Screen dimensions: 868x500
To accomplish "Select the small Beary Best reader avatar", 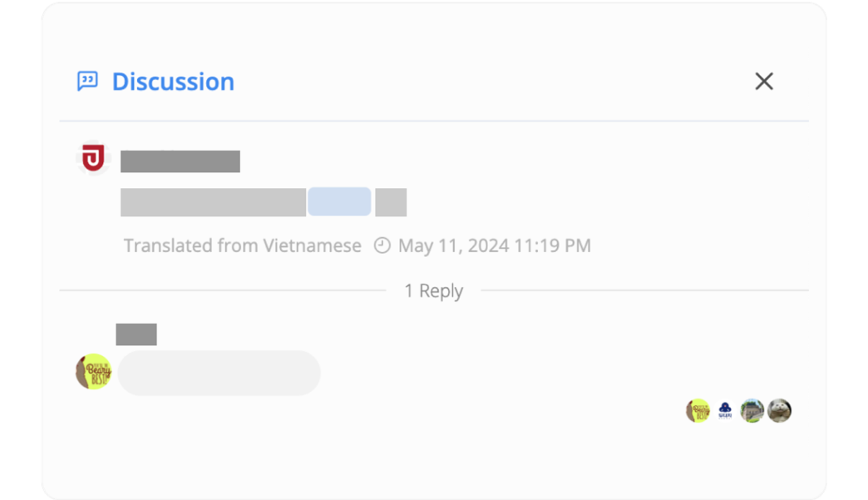I will point(698,411).
